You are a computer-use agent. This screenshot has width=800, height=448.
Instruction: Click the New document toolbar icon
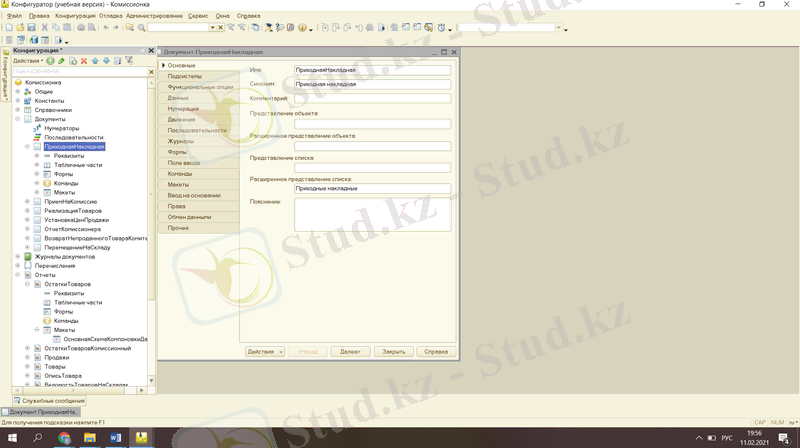tap(9, 28)
